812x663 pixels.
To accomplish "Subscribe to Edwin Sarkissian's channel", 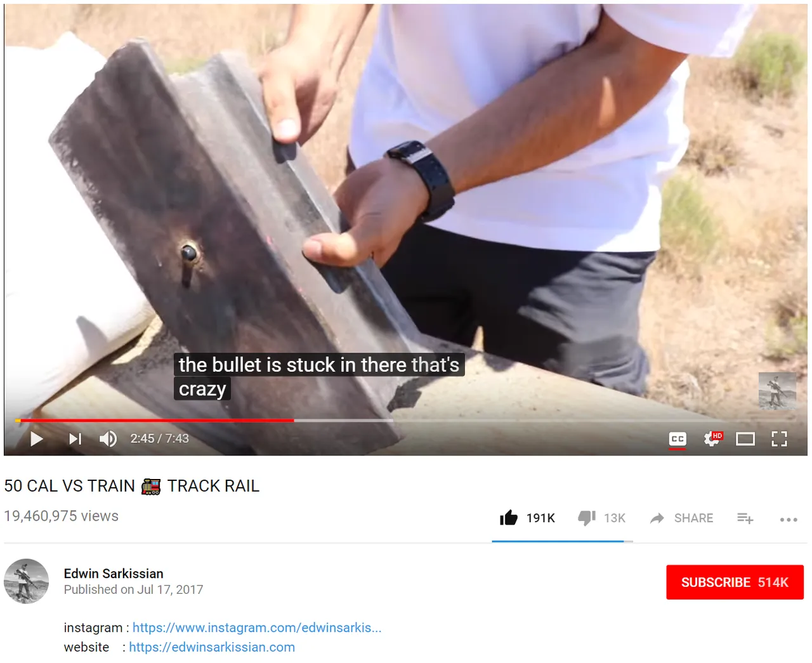I will 735,582.
